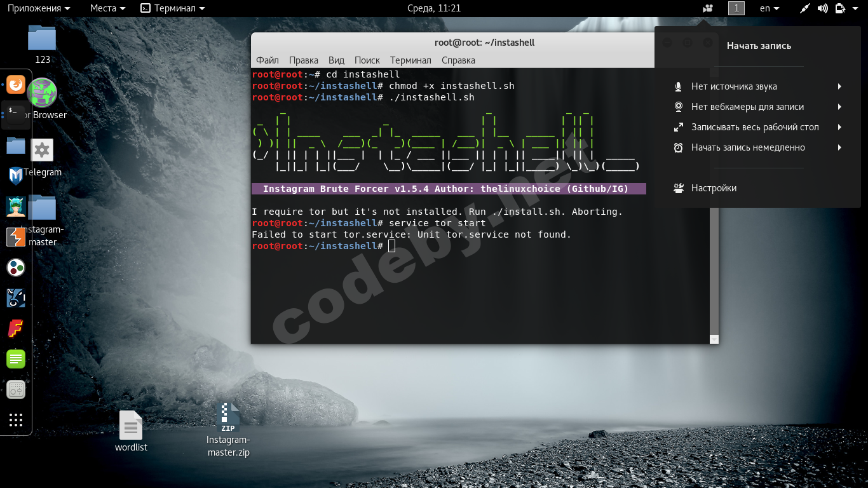Click the workspace indicator '1'
Image resolution: width=868 pixels, height=488 pixels.
pos(736,8)
